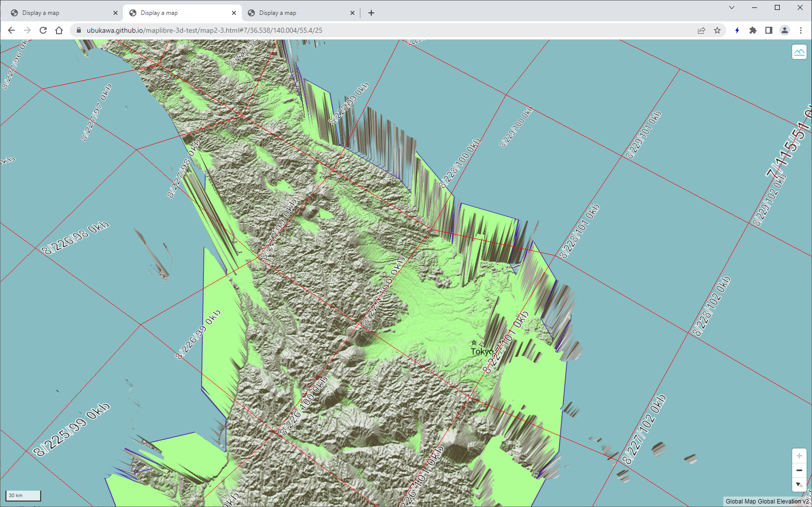Screen dimensions: 812x507
Task: Reset bearing with the compass button
Action: [799, 484]
